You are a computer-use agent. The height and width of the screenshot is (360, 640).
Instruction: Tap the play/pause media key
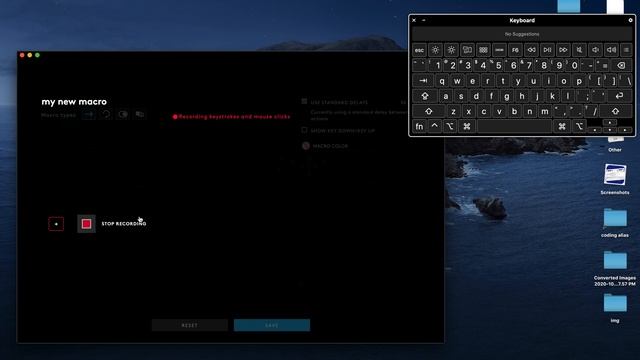click(547, 50)
